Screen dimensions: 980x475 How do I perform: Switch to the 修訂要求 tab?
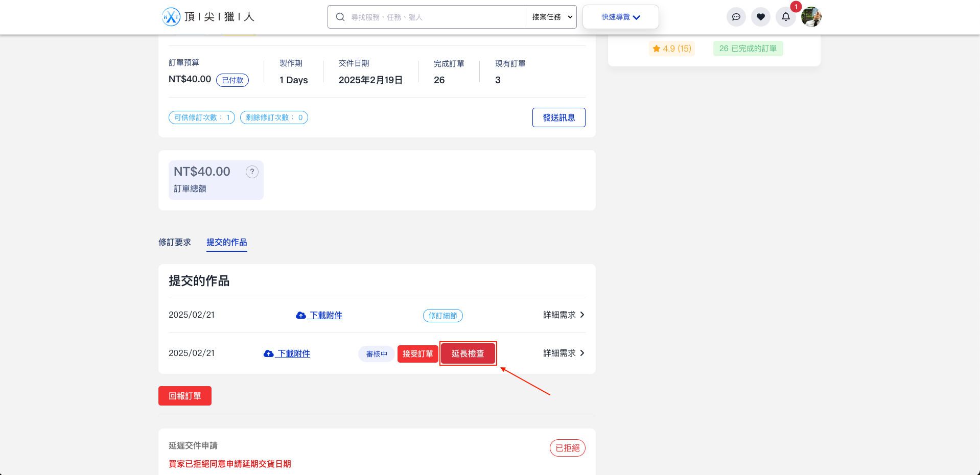(x=175, y=242)
